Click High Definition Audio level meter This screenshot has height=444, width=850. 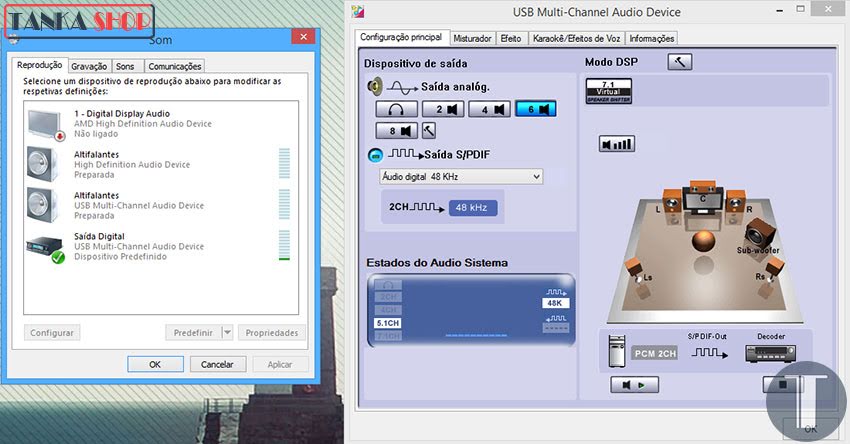tap(284, 163)
